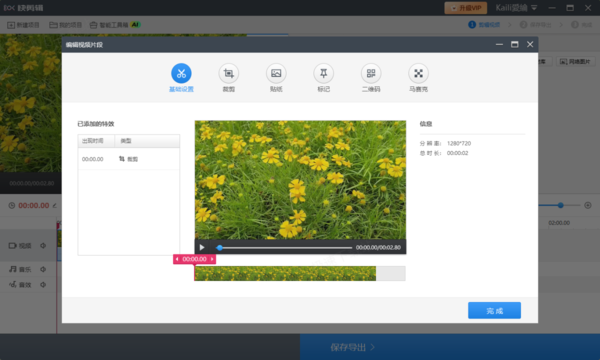Screen dimensions: 600x360
Task: Open the 智能工具箱 AI toolbox menu
Action: click(115, 25)
